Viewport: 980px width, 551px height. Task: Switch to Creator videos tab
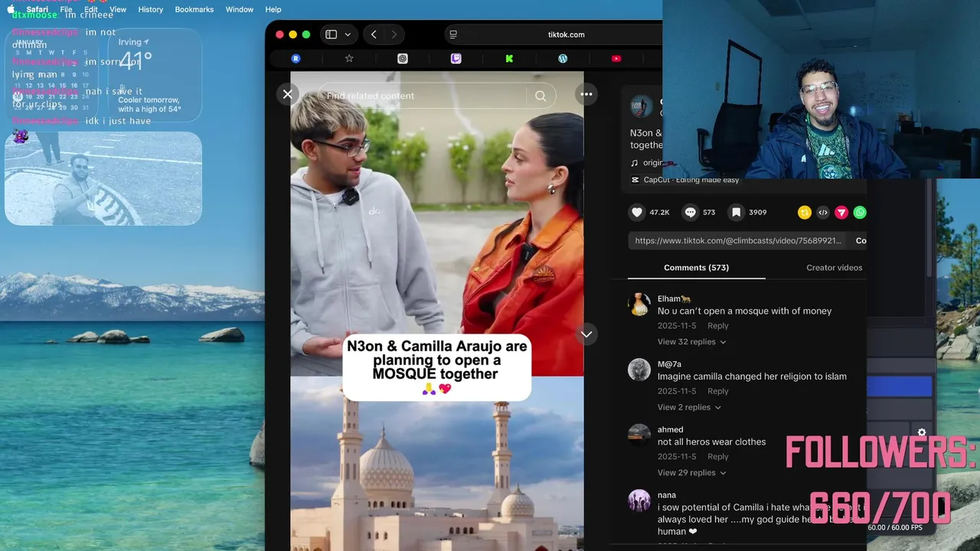tap(834, 267)
